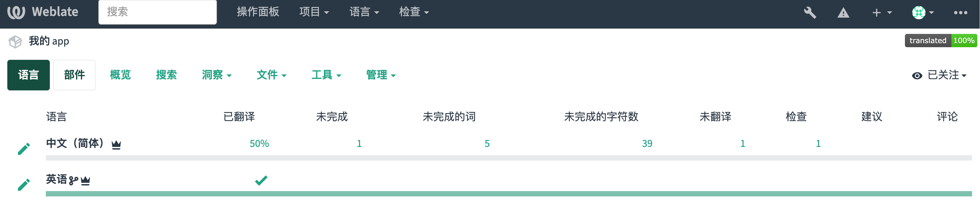
Task: Open the three-dots more menu
Action: coord(960,13)
